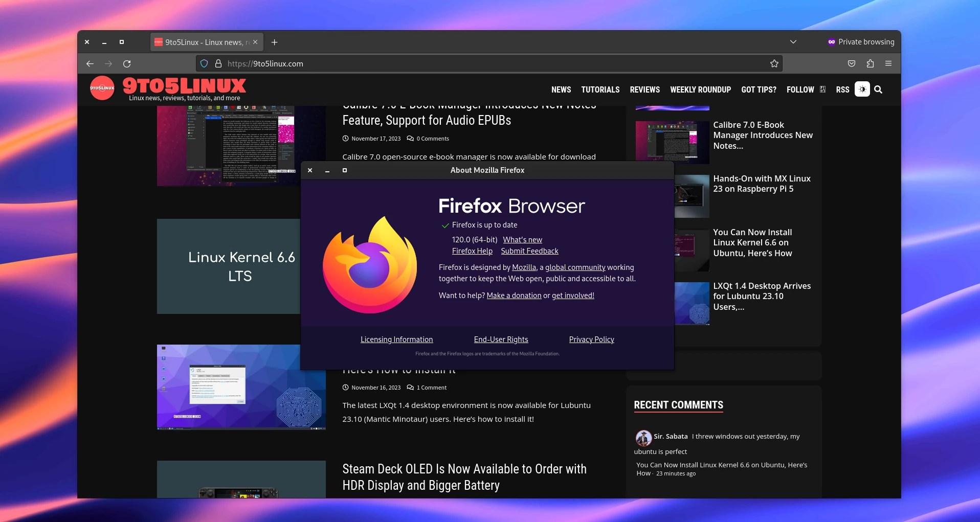
Task: Open a new tab with plus button
Action: (274, 42)
